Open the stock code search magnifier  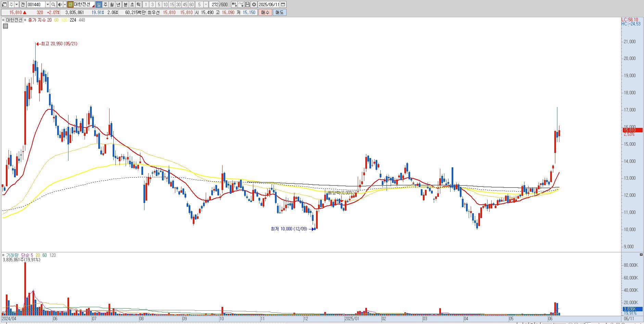point(53,4)
